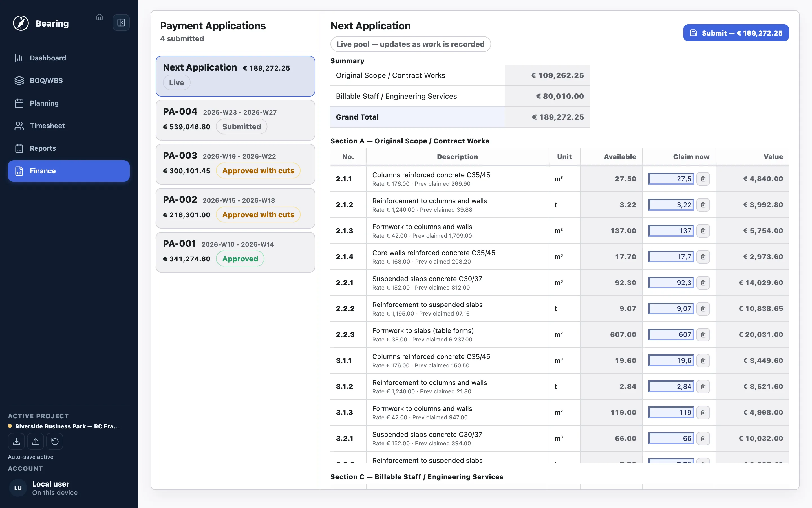Edit claim quantity for row 2.1.1
Viewport: 812px width, 508px height.
(x=671, y=179)
